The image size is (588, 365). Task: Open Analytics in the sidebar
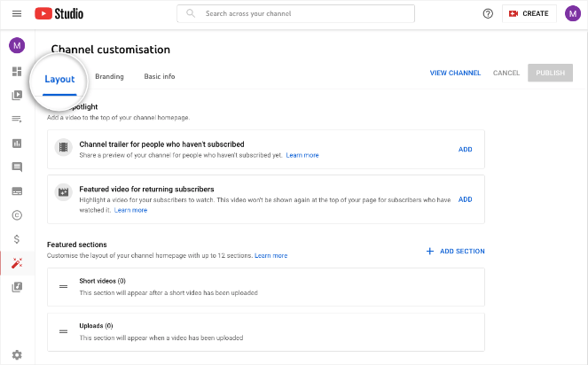pyautogui.click(x=17, y=144)
